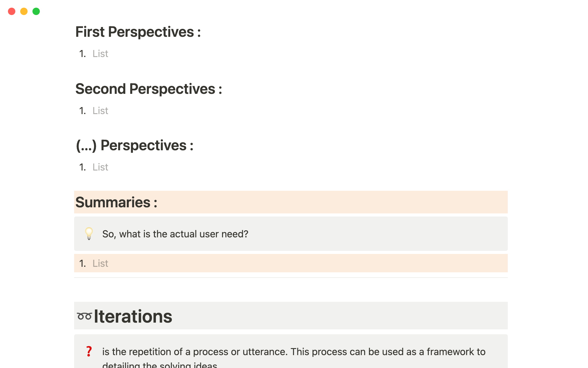Click List placeholder under Second Perspectives
Screen dimensions: 588x368
100,111
